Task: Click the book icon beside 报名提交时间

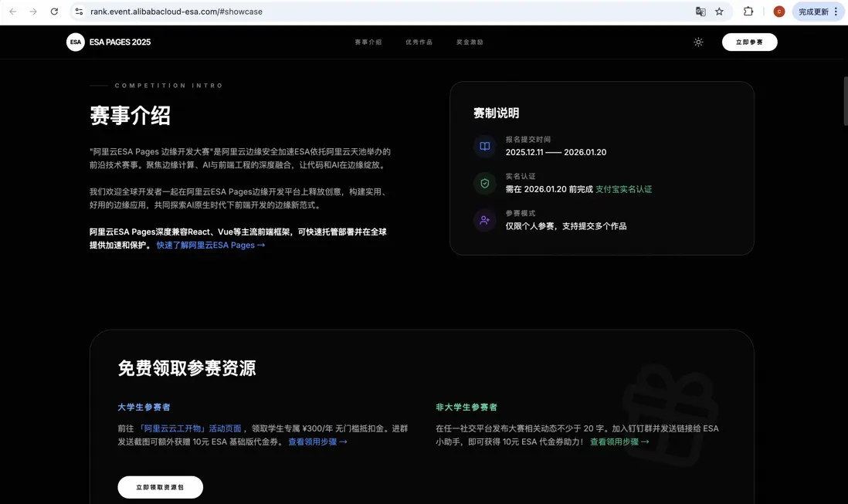Action: [485, 147]
